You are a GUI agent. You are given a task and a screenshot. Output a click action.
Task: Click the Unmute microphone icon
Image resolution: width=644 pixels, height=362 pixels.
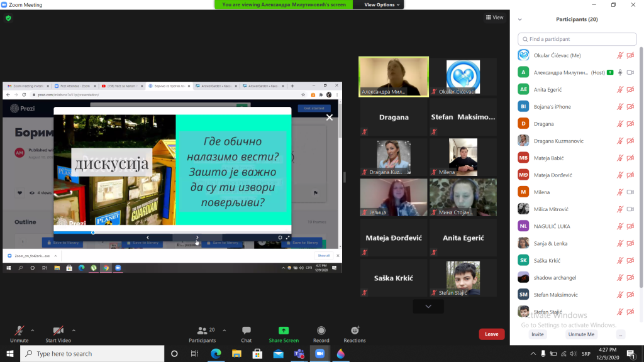point(19,331)
